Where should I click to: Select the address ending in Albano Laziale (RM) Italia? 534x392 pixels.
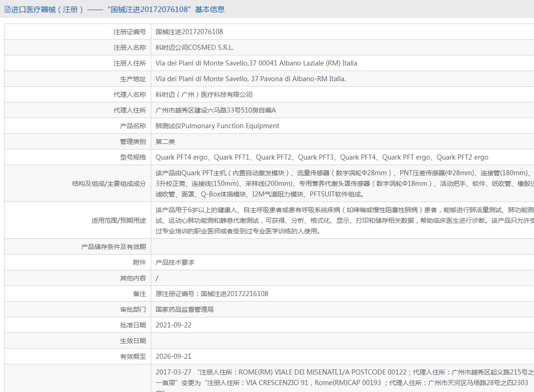tap(256, 63)
